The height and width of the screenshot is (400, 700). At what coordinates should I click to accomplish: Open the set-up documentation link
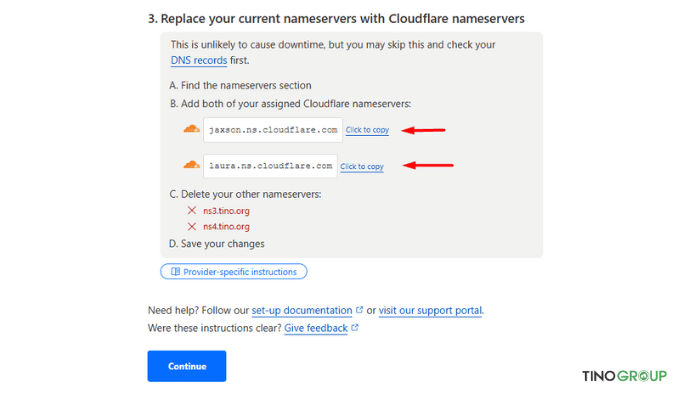(302, 310)
